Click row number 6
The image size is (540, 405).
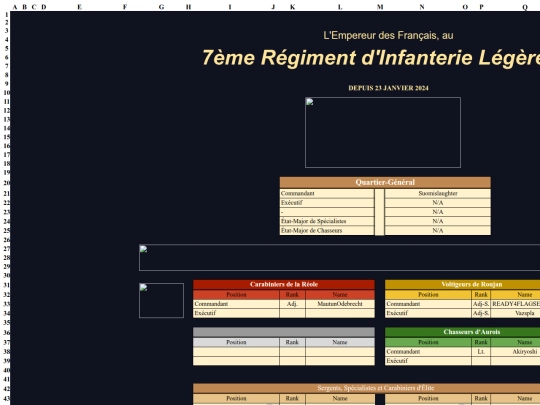tap(7, 58)
